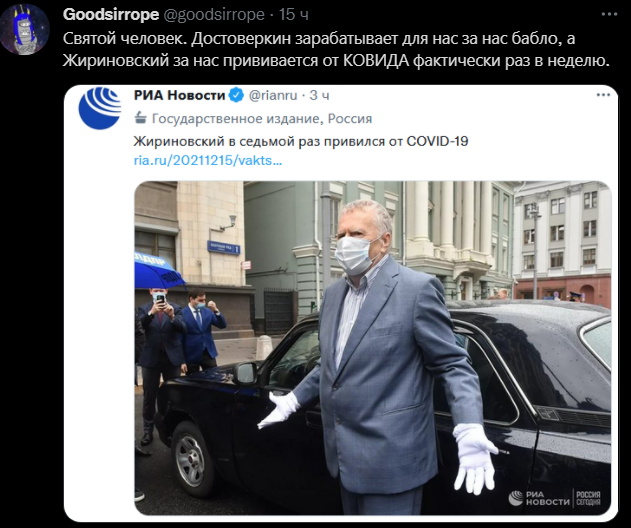This screenshot has height=528, width=631.
Task: Open the three-dot menu of the Goodsirrope tweet
Action: click(609, 14)
